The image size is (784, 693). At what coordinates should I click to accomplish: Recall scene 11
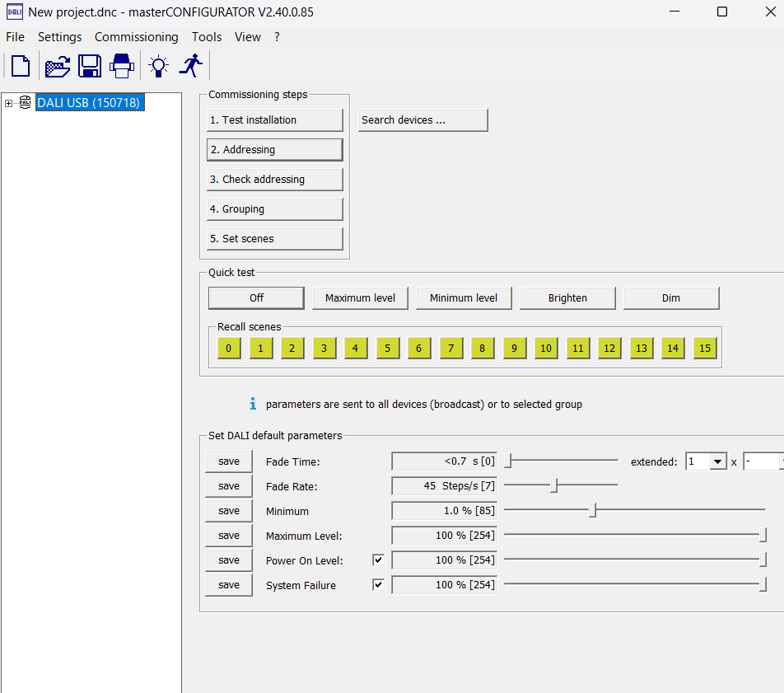[x=578, y=349]
